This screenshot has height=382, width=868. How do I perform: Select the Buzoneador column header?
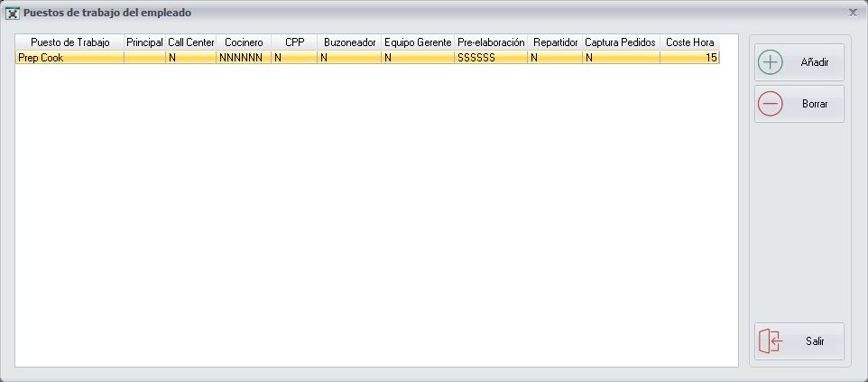tap(349, 42)
